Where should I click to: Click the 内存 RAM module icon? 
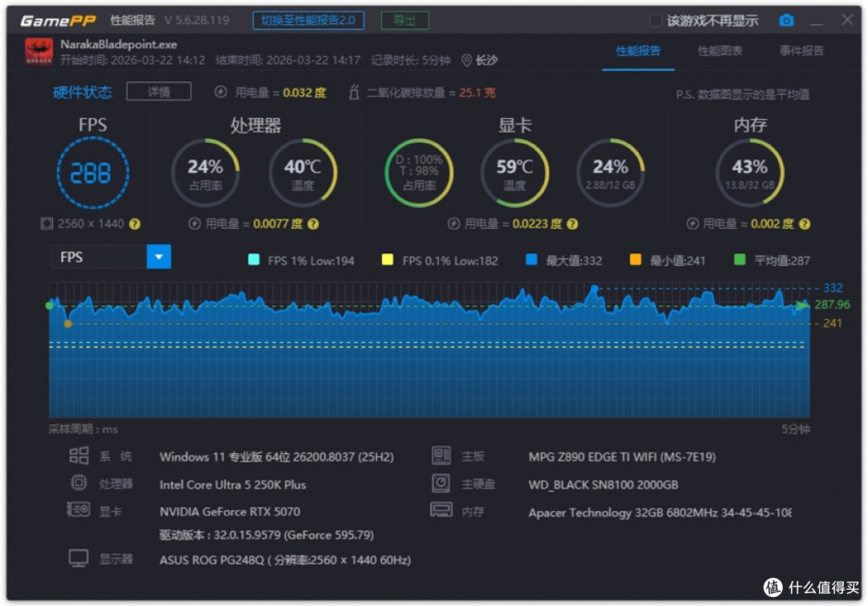tap(441, 510)
